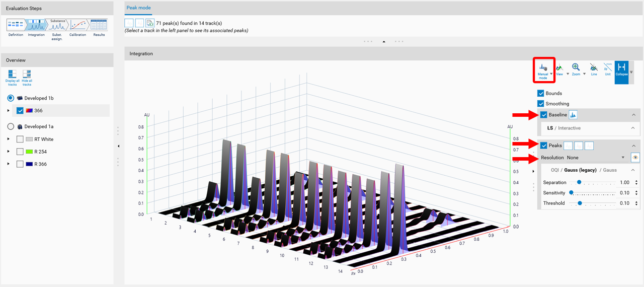
Task: Click the Developed 1a plate icon
Action: [x=20, y=127]
